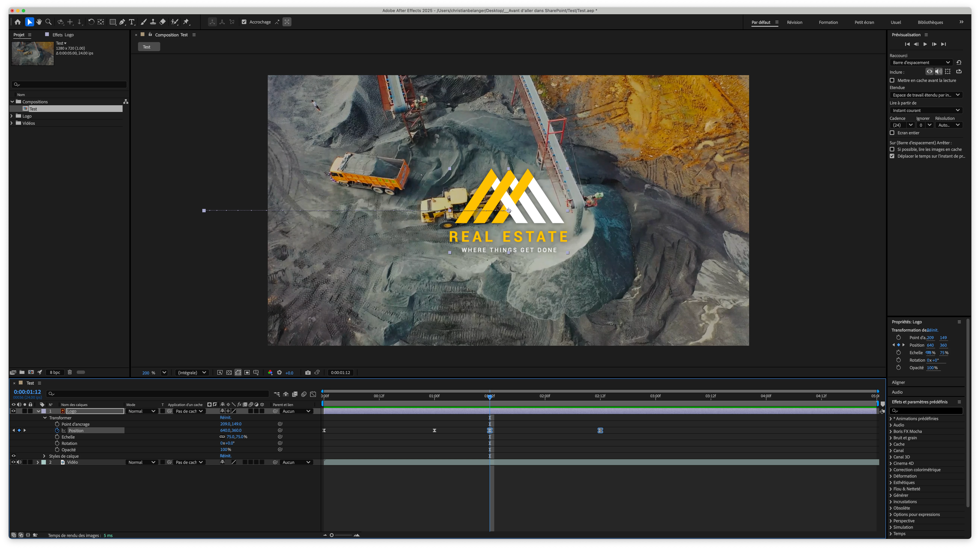Screen dimensions: 980x549
Task: Uncheck the Accrochage snapping checkbox
Action: [244, 22]
